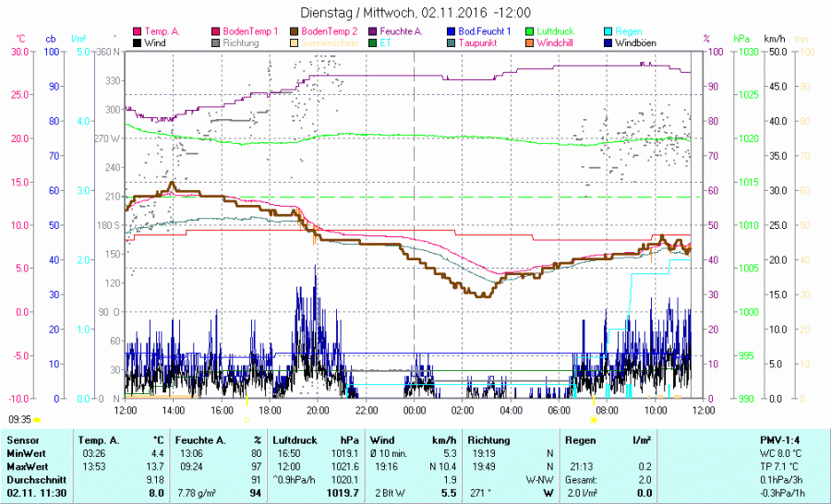Viewport: 831px width, 504px height.
Task: Click the sunrise sun marker on the time axis
Action: (x=594, y=419)
